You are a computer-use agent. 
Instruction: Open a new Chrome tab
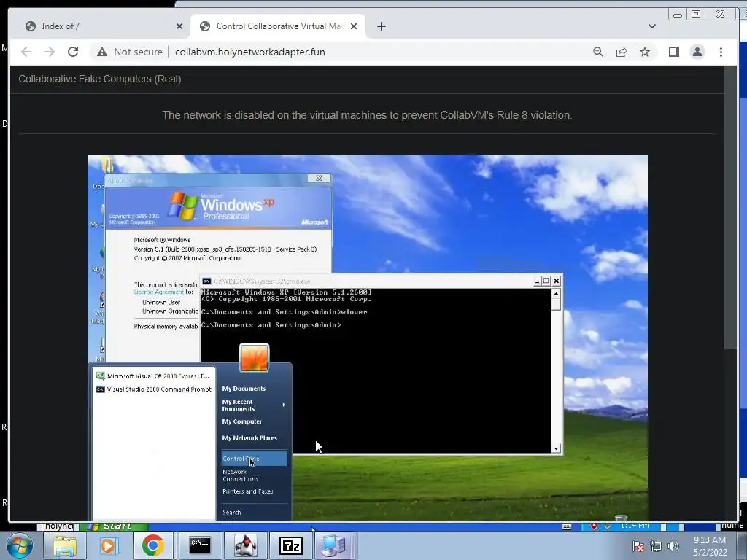tap(381, 26)
